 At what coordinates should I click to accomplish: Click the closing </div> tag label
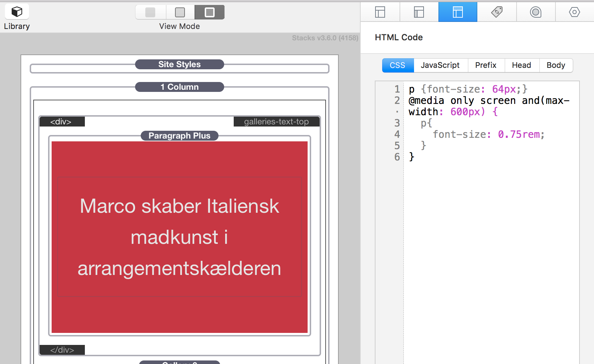[62, 350]
